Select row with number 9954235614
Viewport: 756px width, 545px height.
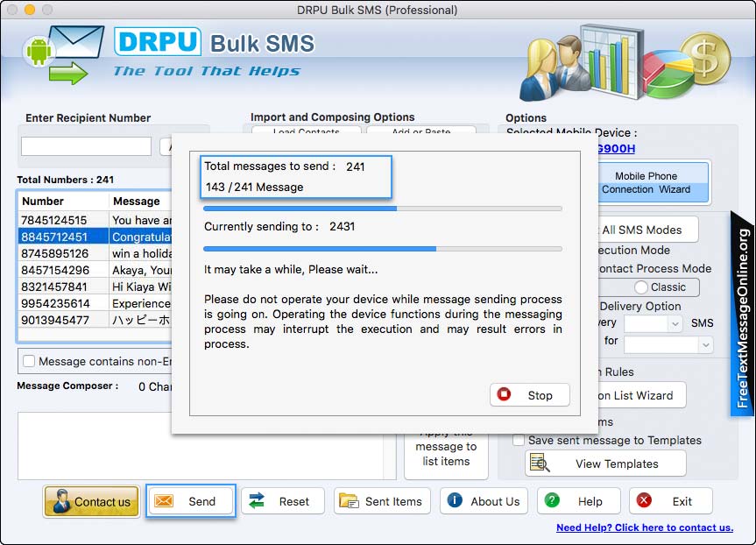pos(95,303)
